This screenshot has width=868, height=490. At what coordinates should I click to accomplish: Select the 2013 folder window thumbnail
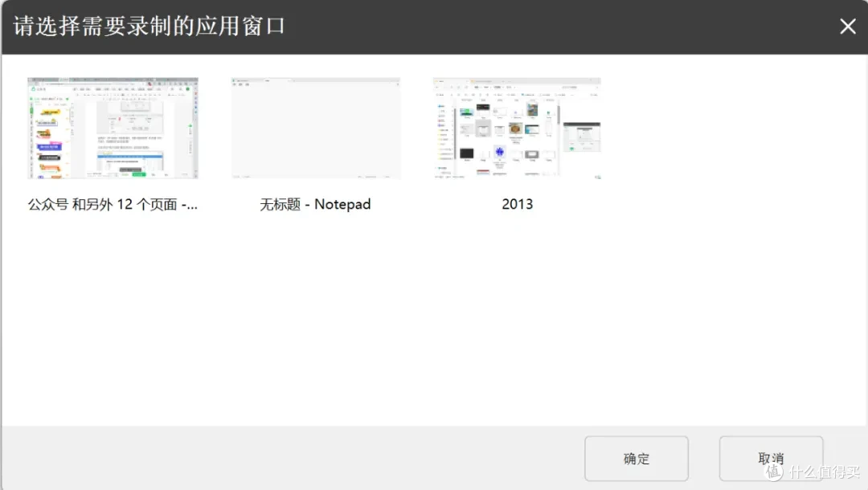point(517,128)
